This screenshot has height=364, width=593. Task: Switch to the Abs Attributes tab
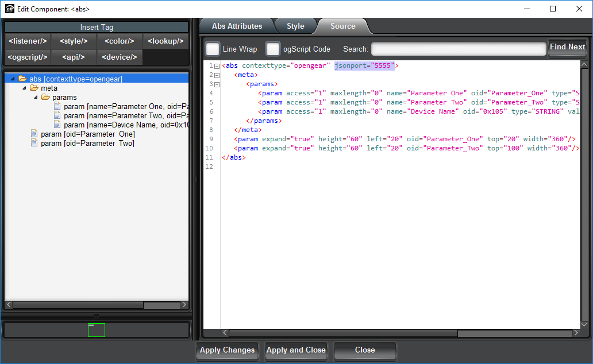coord(237,26)
